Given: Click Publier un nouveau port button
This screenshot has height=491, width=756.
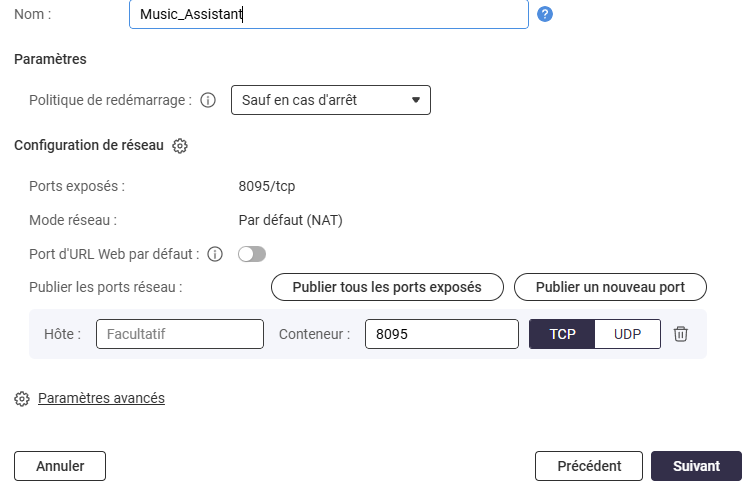Looking at the screenshot, I should pos(610,287).
